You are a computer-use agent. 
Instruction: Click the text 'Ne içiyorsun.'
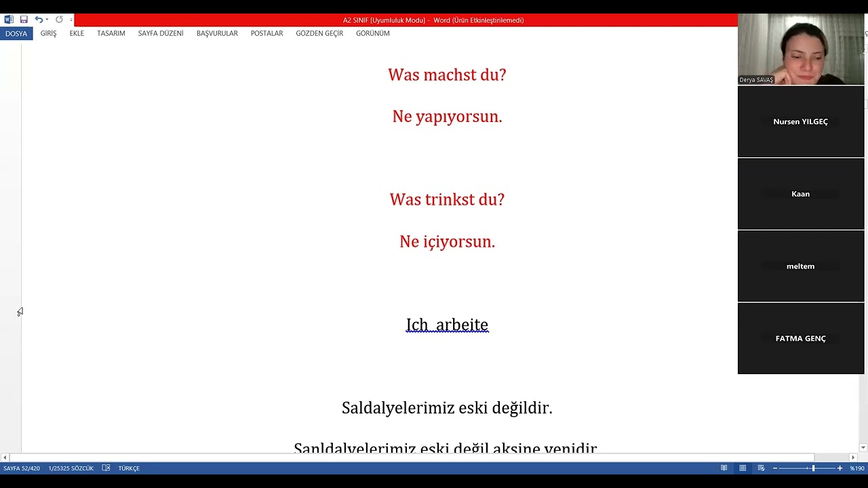point(447,241)
